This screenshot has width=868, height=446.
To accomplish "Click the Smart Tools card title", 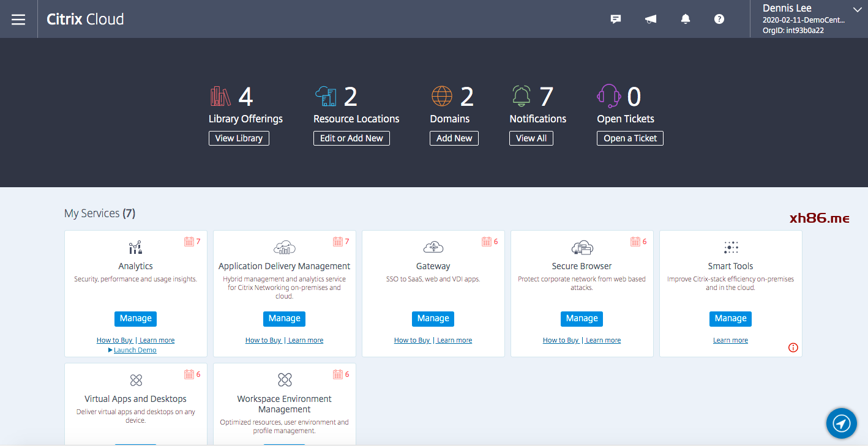I will pos(731,266).
